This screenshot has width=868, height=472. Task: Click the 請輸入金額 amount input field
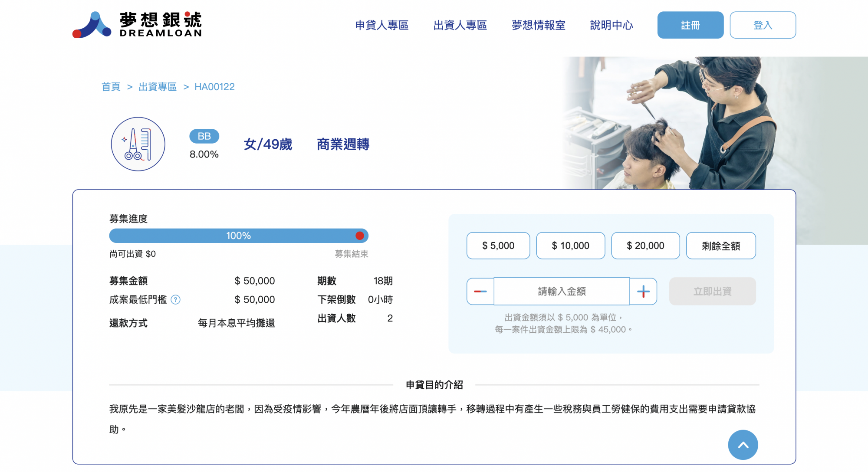(x=562, y=291)
